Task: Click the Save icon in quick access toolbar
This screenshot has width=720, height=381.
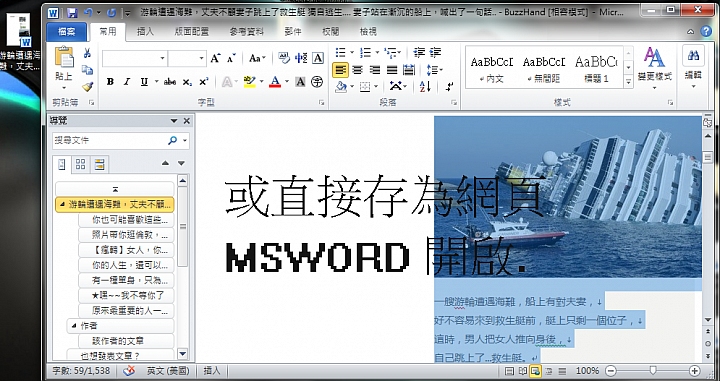Action: point(72,12)
